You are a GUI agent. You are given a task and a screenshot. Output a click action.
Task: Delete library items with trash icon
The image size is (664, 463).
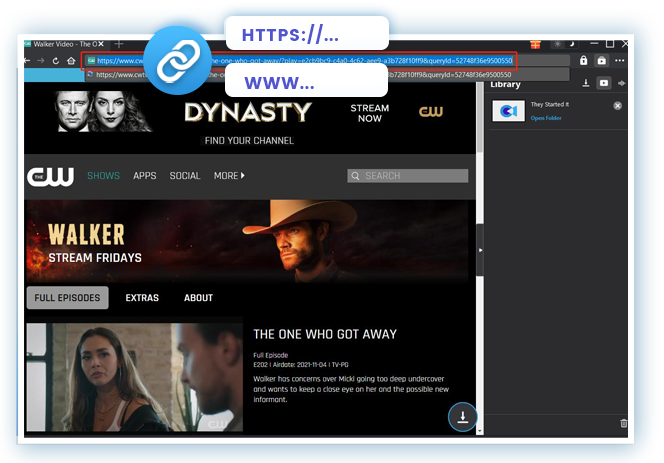point(623,423)
